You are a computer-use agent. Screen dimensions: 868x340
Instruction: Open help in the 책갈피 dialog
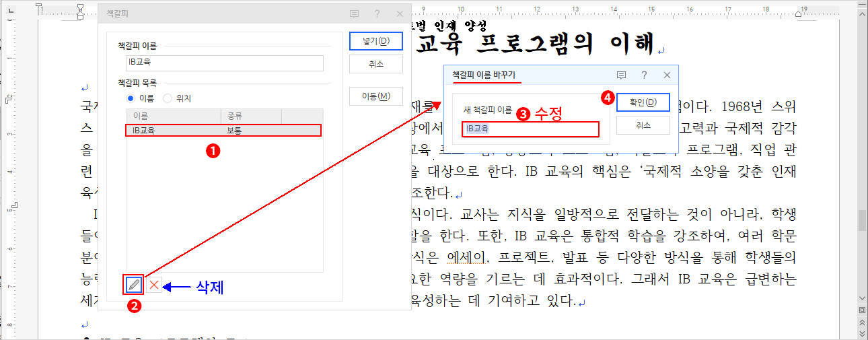377,13
